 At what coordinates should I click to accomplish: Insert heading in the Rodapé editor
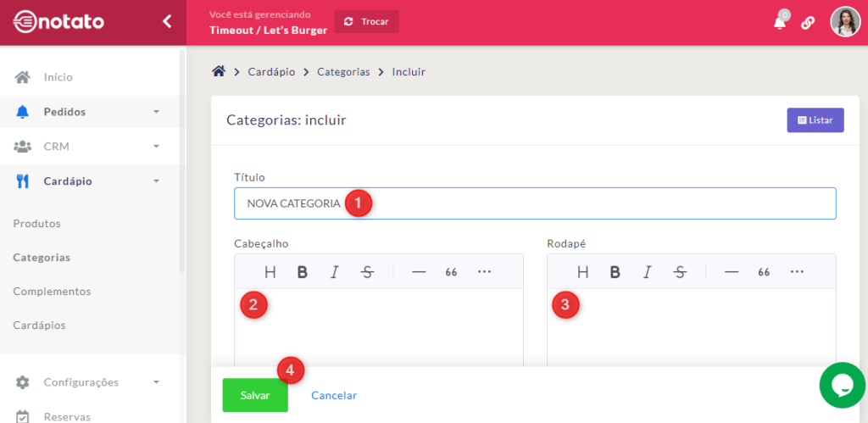[x=582, y=272]
